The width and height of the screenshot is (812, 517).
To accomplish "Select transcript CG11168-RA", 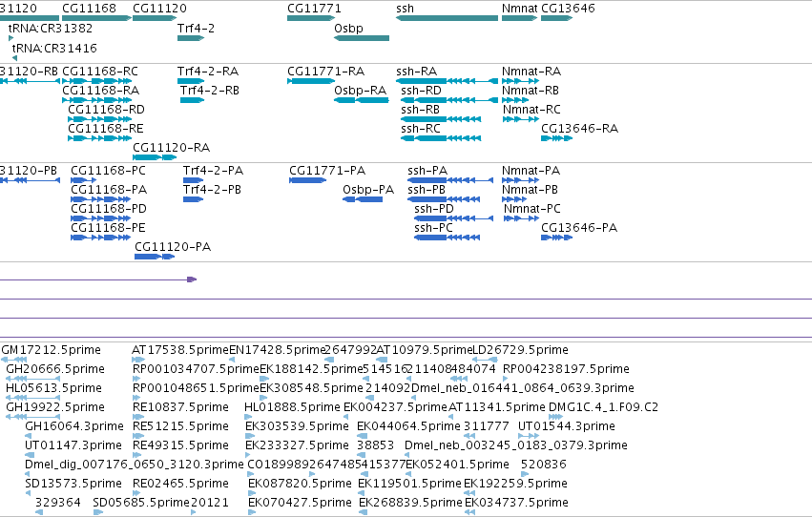I will click(100, 91).
